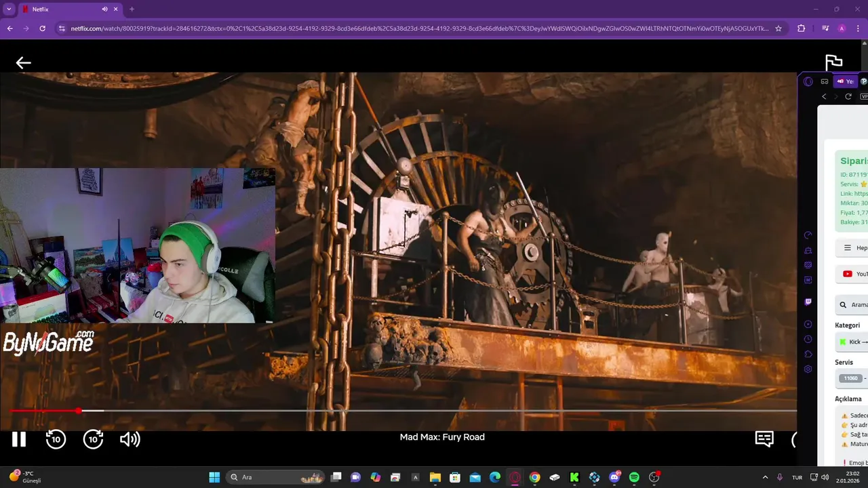Open Microsoft Edge from the taskbar
Image resolution: width=868 pixels, height=488 pixels.
click(x=495, y=477)
